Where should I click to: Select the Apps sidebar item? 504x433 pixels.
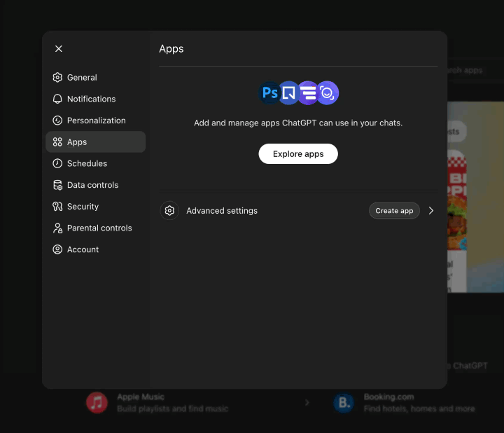95,142
